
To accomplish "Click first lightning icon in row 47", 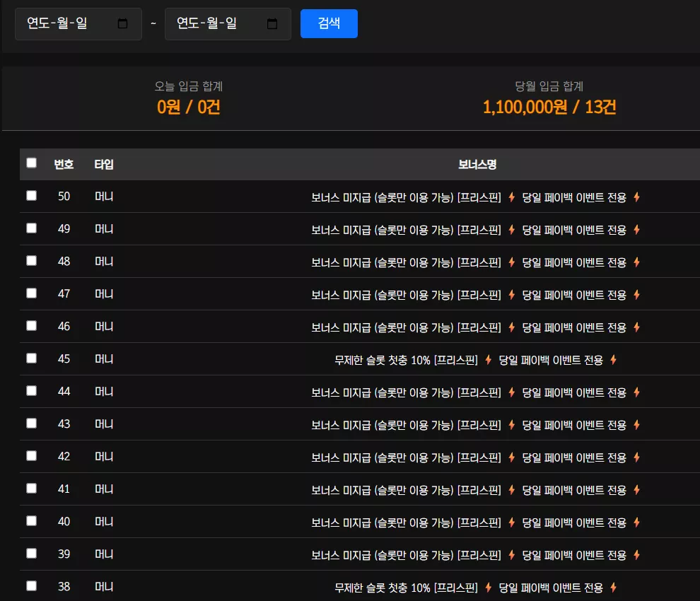I will (x=512, y=295).
